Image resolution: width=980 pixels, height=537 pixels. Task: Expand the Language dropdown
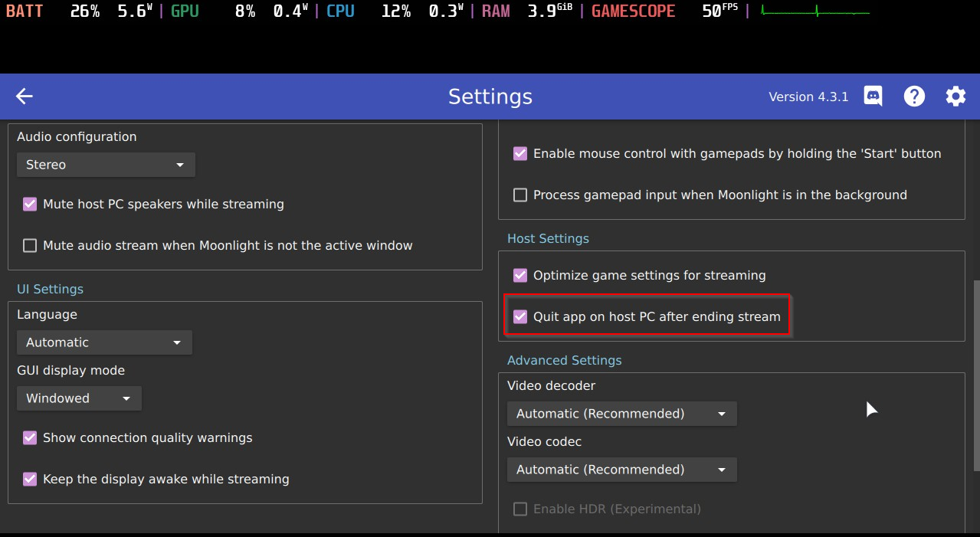tap(104, 342)
